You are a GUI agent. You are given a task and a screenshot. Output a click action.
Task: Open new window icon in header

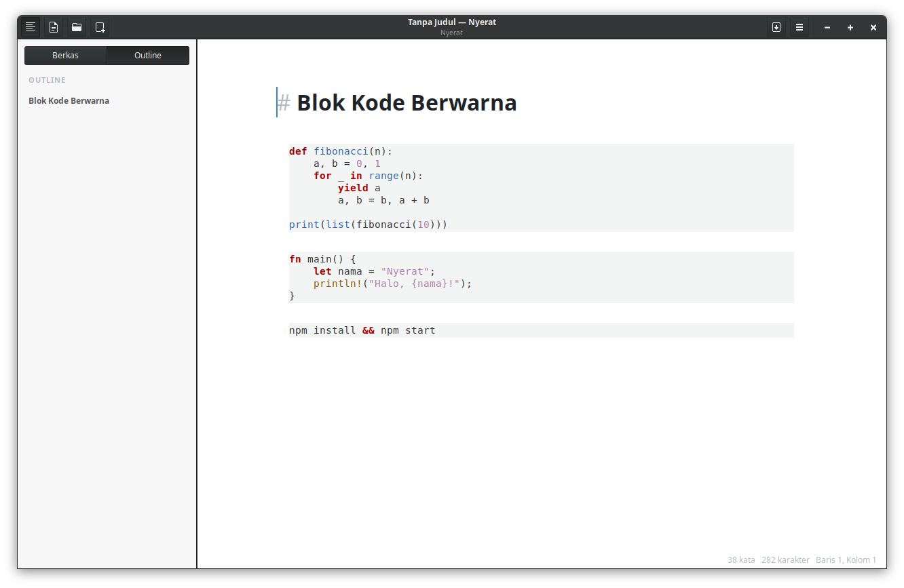point(100,27)
